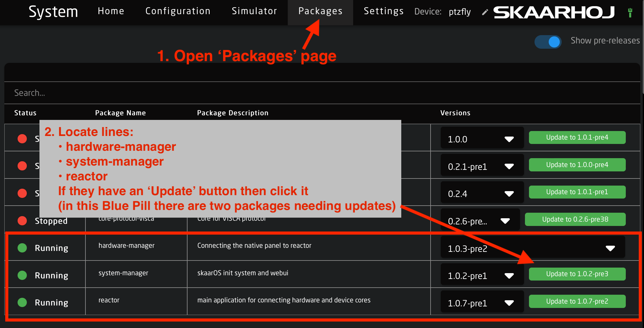
Task: Open the Settings tab
Action: (384, 11)
